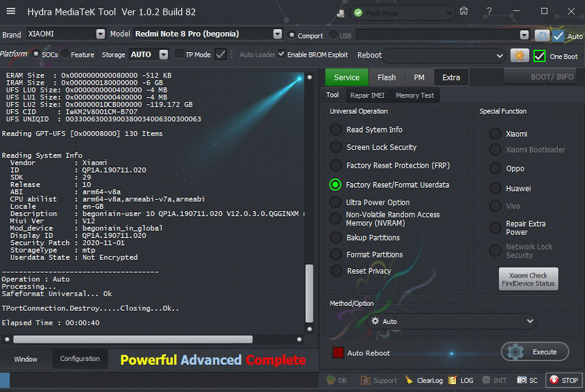Clear the log with ClearLog
Screen dimensions: 585x392
point(424,380)
